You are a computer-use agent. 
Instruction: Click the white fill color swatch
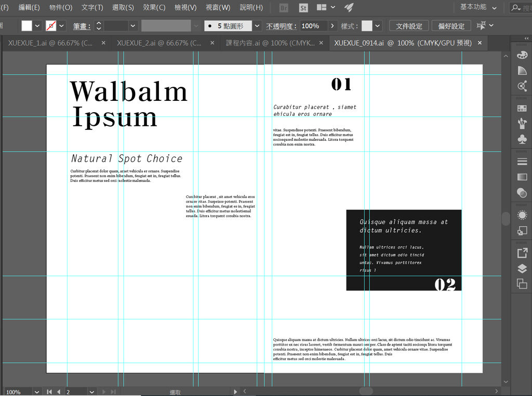click(26, 26)
